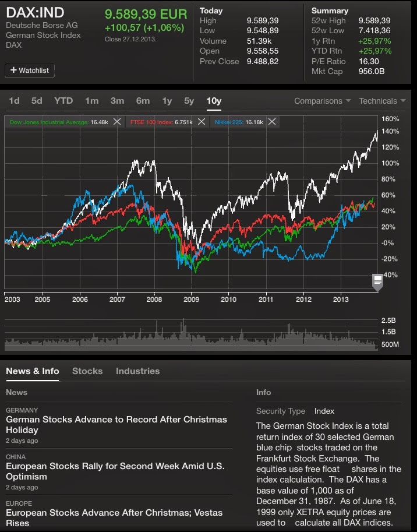Open the Technicals dropdown
417x532 pixels.
[x=382, y=101]
